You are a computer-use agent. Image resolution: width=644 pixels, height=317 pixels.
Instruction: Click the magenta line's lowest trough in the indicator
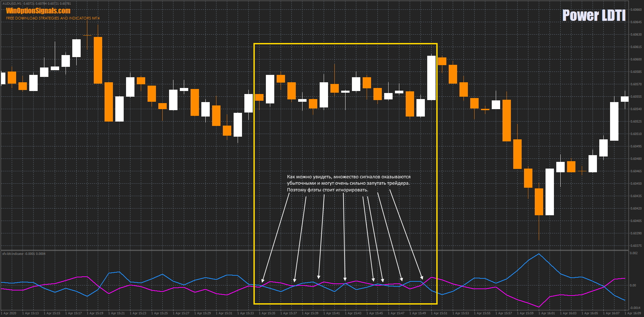click(539, 307)
